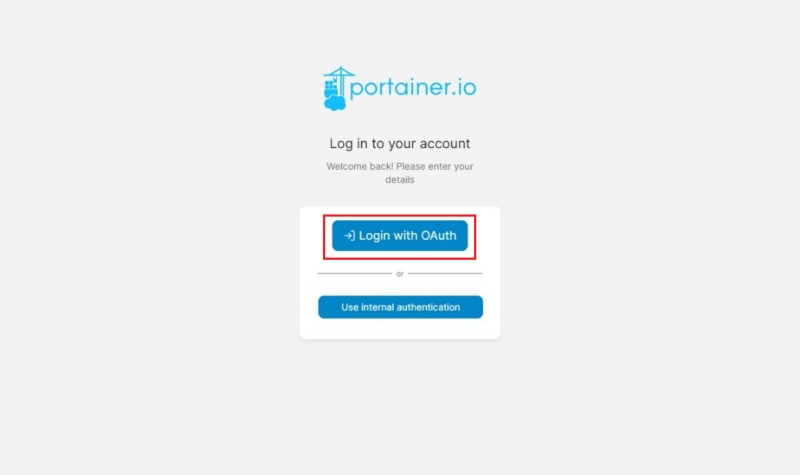Image resolution: width=800 pixels, height=475 pixels.
Task: Click the Portainer crane logo icon
Action: pos(336,88)
